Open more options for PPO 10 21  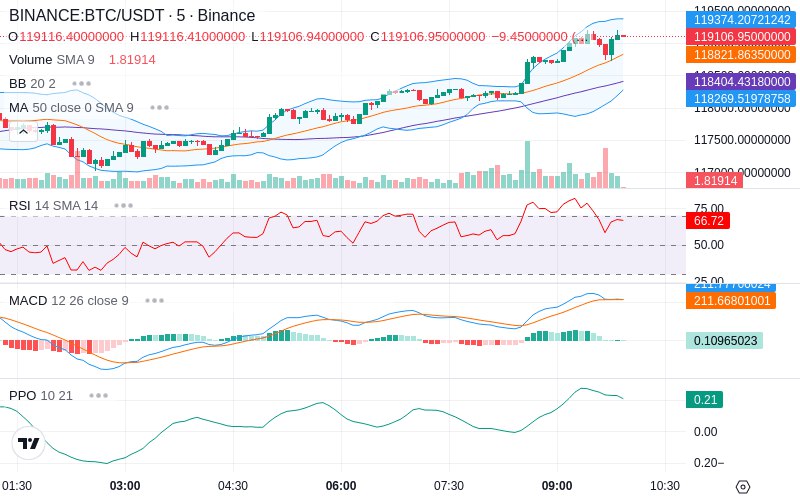point(98,395)
